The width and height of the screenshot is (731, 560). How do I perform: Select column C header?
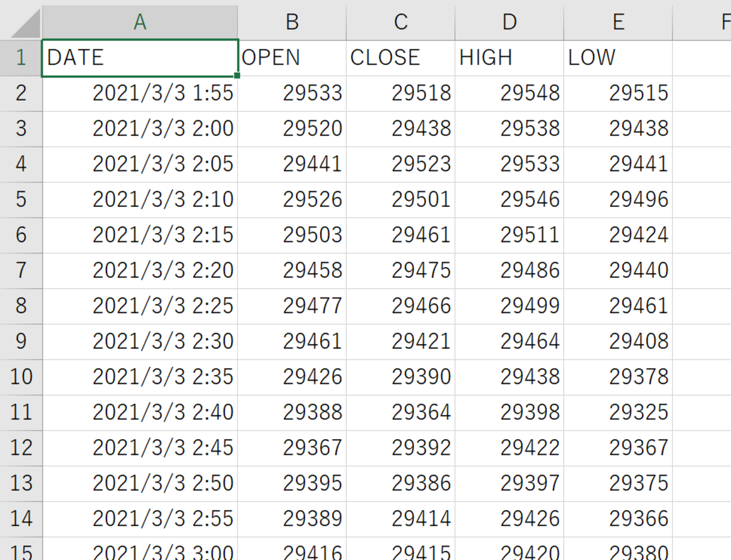pos(401,21)
